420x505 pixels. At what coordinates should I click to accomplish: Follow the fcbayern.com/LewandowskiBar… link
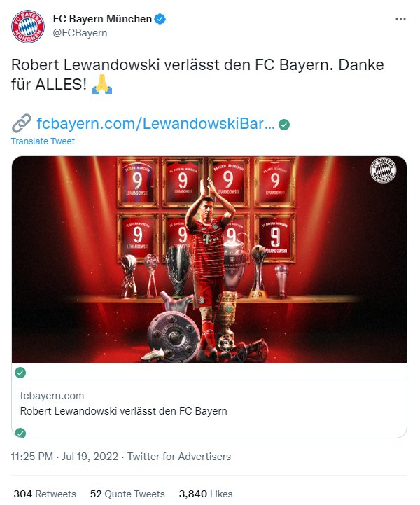tap(156, 124)
